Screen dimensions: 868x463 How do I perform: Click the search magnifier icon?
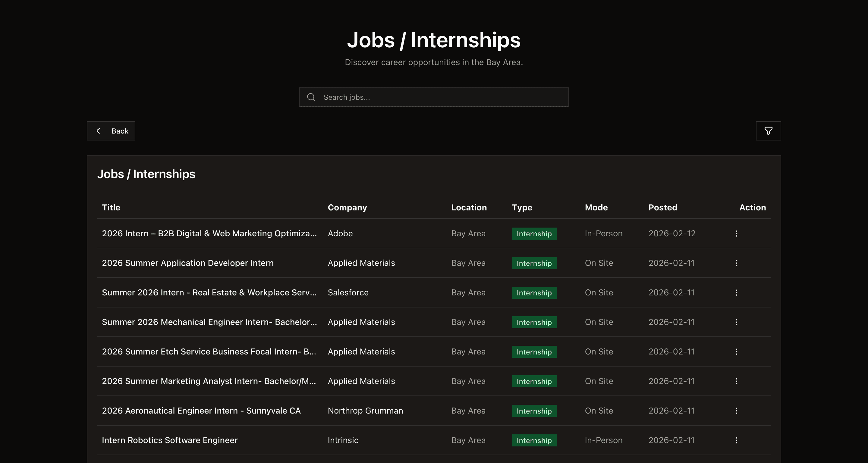point(311,97)
